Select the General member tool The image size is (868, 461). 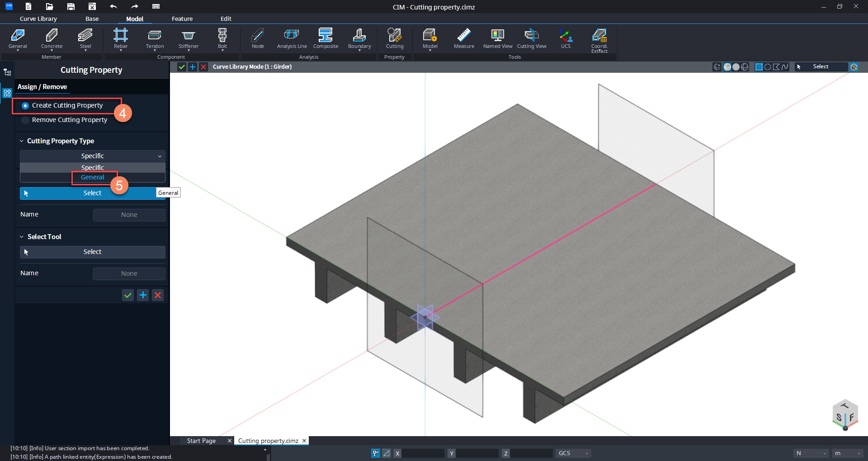(x=18, y=39)
